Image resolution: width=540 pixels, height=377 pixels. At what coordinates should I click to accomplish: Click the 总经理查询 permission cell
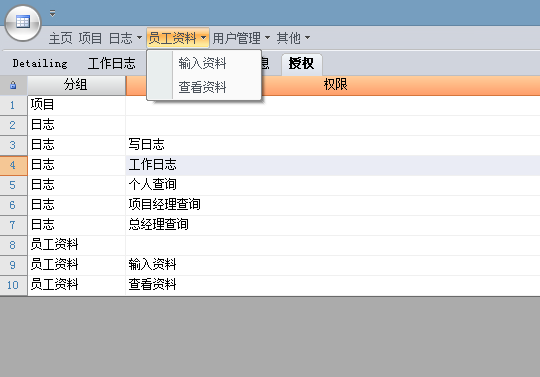pos(333,225)
